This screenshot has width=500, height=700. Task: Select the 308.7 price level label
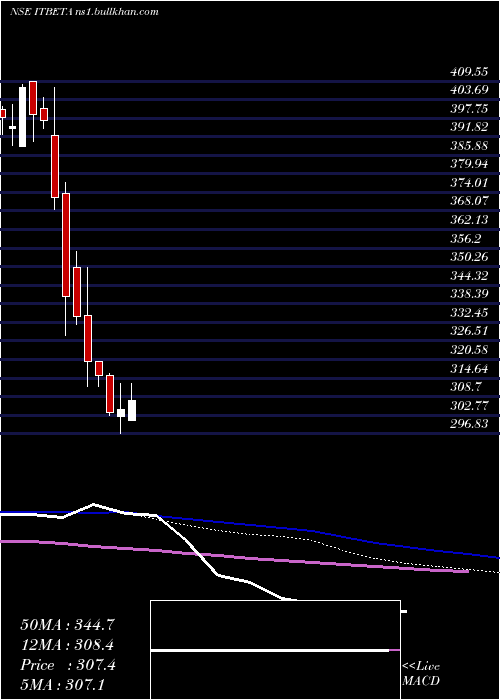(x=466, y=387)
